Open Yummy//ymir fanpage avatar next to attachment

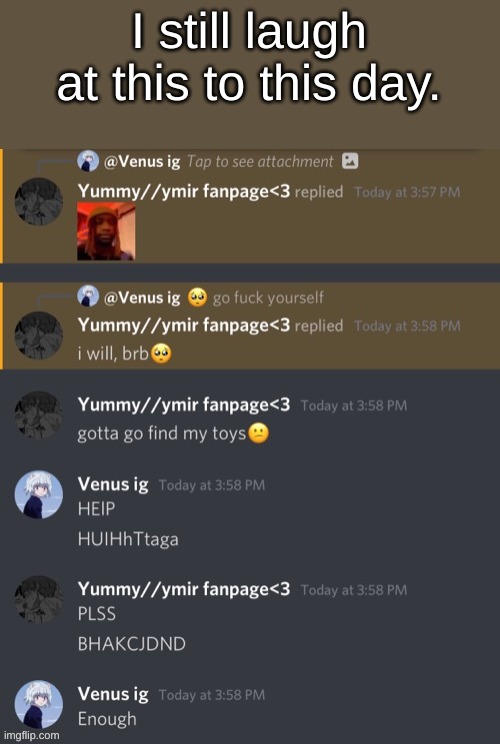(x=38, y=201)
